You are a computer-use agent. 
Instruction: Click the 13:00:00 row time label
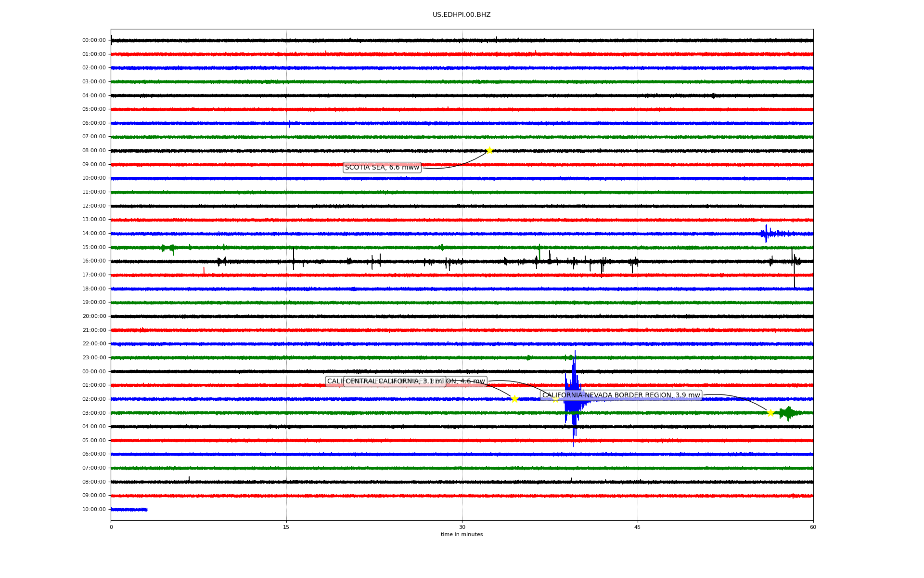(x=94, y=220)
